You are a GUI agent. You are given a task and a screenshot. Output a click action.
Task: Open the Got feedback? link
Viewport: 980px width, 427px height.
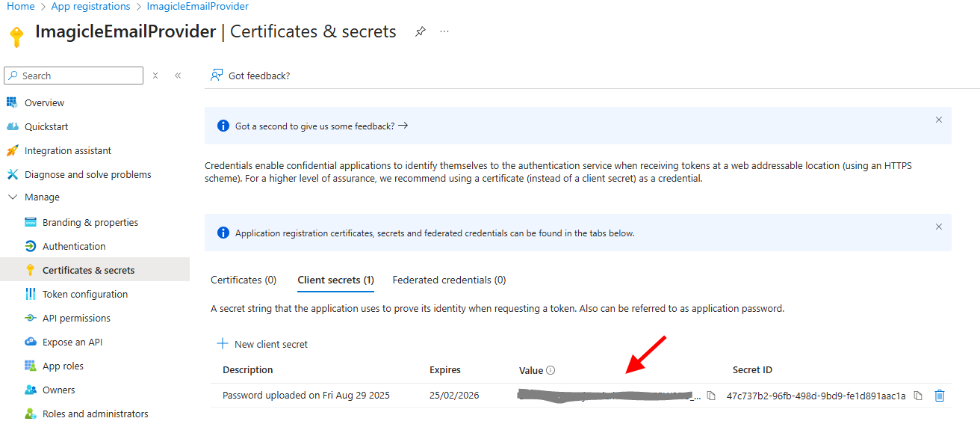click(250, 76)
